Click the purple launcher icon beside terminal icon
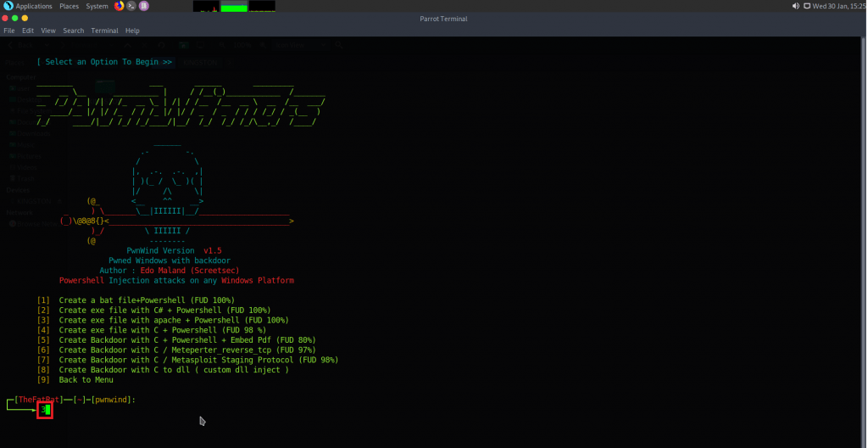 (143, 6)
